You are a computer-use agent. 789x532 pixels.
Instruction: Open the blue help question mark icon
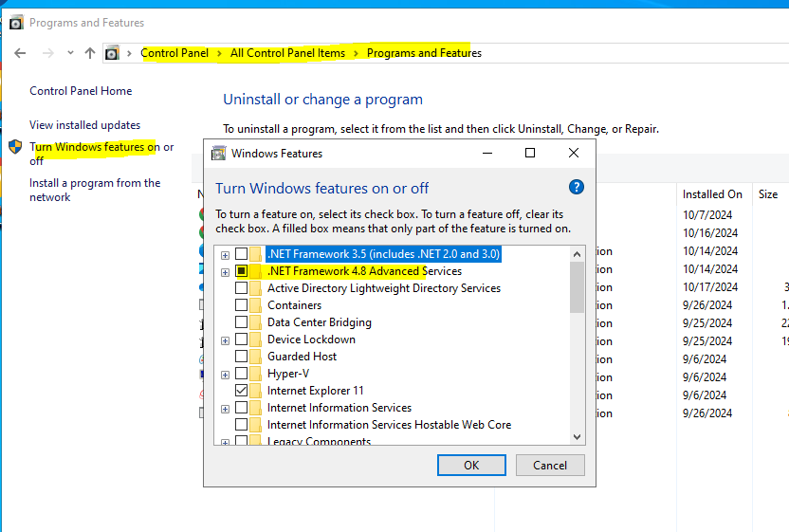(577, 187)
